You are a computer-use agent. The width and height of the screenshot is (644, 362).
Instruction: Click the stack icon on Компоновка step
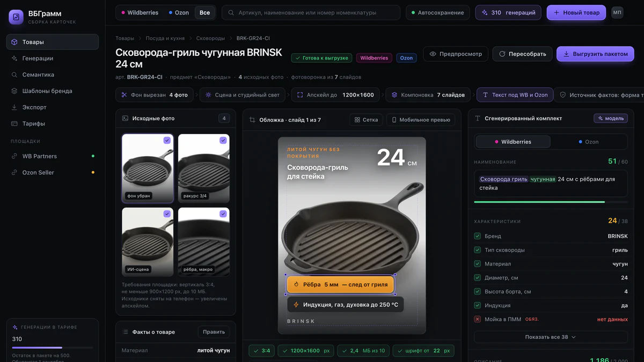coord(394,95)
